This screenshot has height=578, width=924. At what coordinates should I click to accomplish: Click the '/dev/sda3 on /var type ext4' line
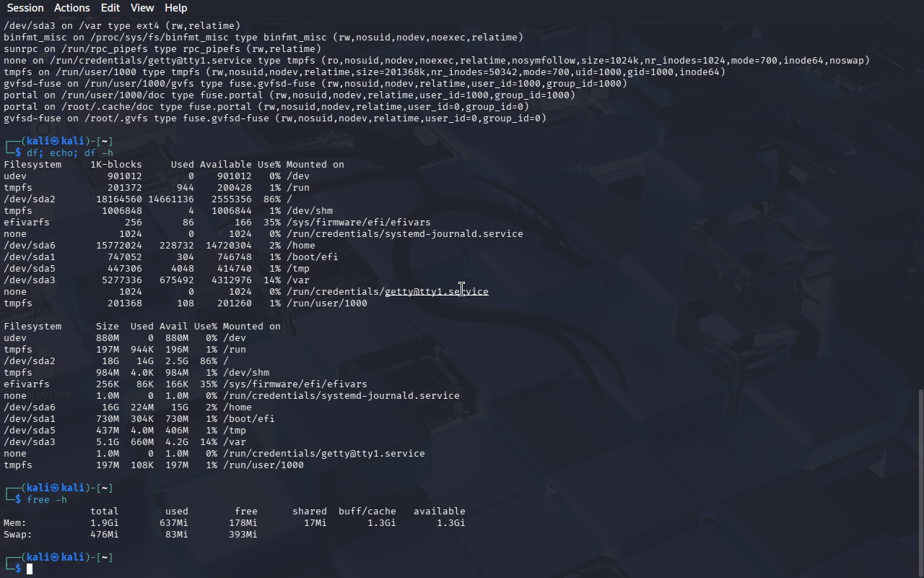click(x=79, y=26)
